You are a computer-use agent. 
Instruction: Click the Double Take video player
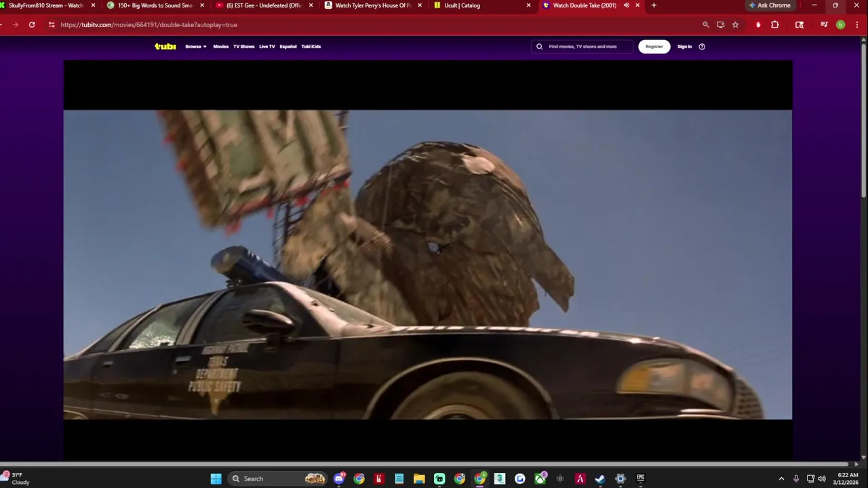[x=428, y=261]
